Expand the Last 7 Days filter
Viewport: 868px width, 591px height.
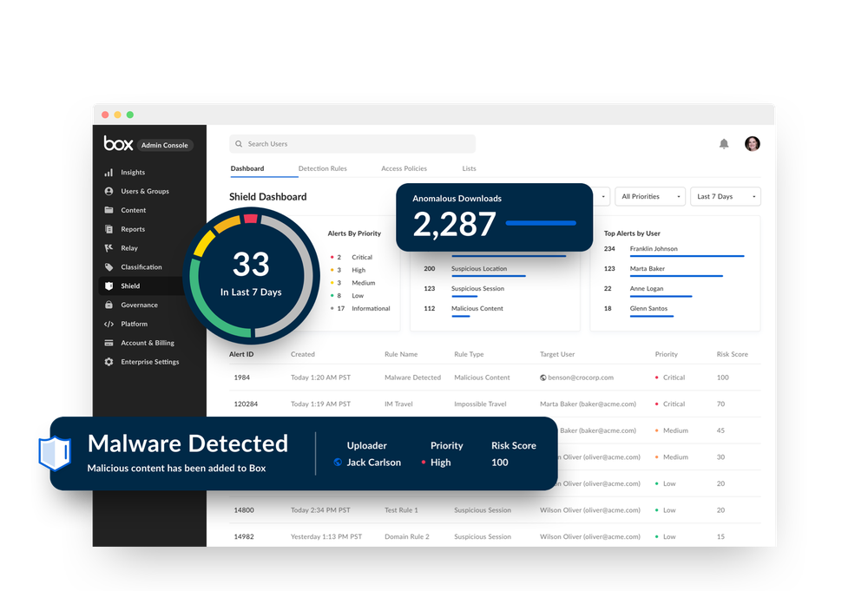[x=724, y=196]
